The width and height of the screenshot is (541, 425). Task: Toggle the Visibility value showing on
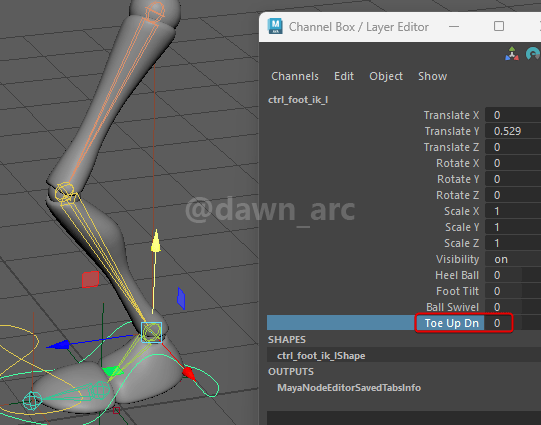(x=513, y=259)
